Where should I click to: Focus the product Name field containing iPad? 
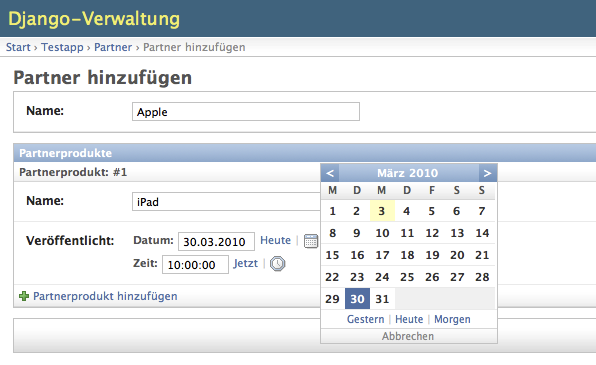pyautogui.click(x=227, y=202)
